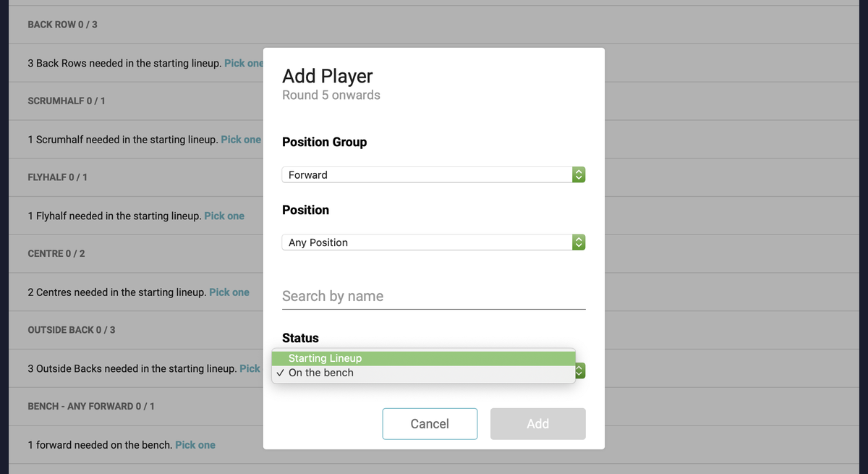
Task: Click SCRUMHALF 0 / 1 heading
Action: pyautogui.click(x=67, y=101)
